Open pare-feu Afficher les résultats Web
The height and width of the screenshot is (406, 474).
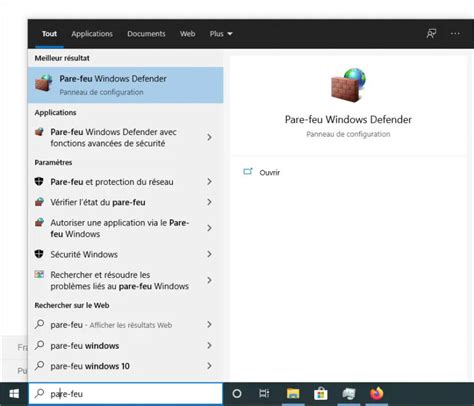click(126, 325)
